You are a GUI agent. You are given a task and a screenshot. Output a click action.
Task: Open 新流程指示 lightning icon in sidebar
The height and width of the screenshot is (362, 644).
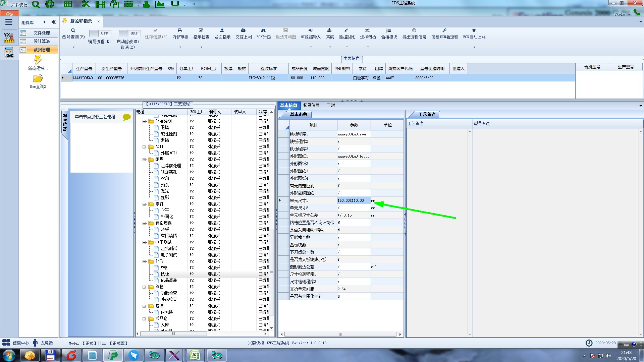click(38, 60)
